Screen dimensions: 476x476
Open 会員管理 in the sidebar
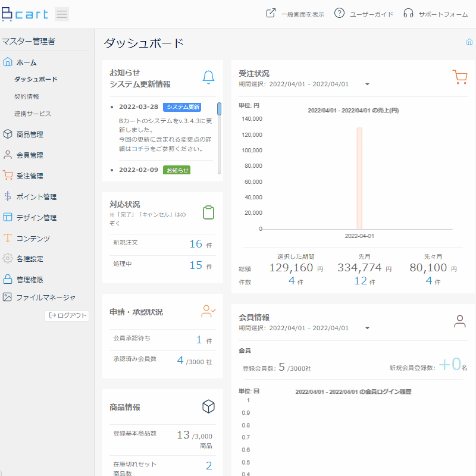point(30,155)
